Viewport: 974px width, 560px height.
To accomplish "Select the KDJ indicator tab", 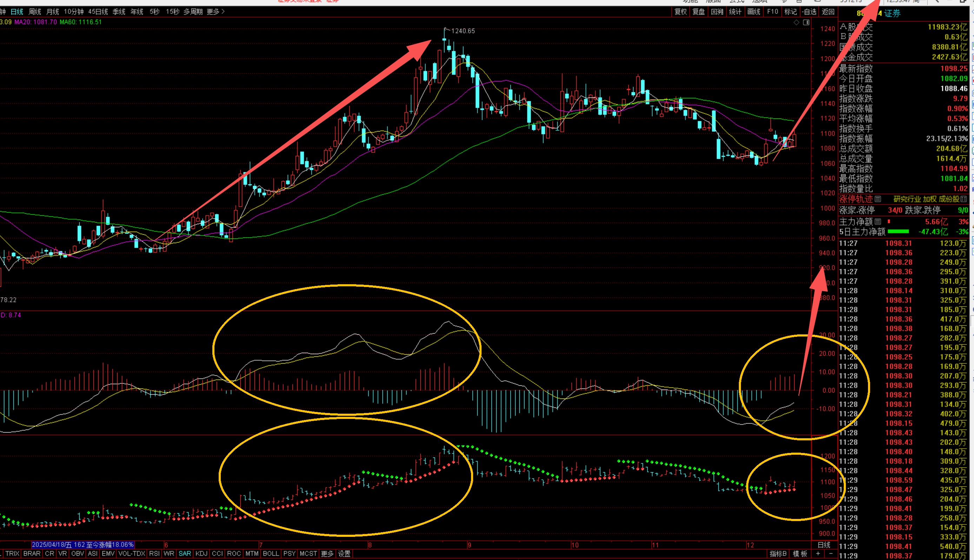I will pyautogui.click(x=201, y=553).
